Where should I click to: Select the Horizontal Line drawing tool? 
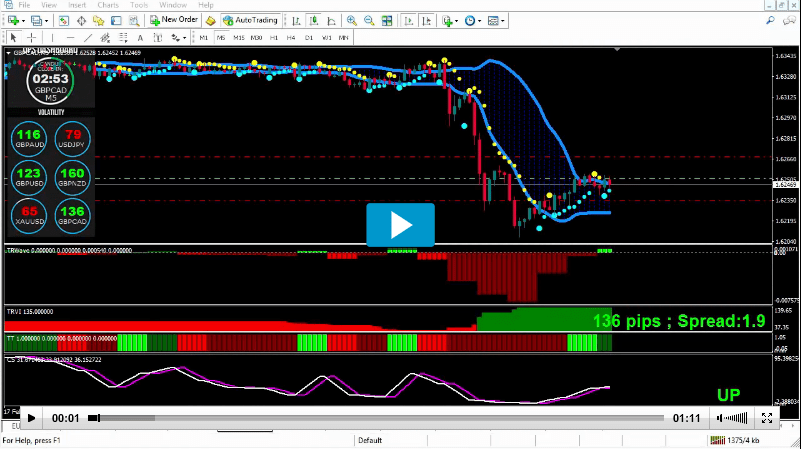click(x=70, y=37)
